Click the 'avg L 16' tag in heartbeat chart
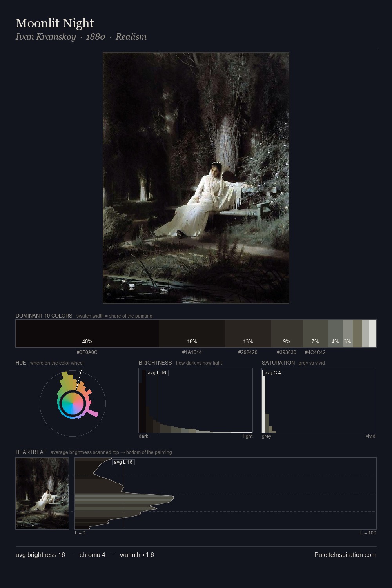This screenshot has height=588, width=392. tap(123, 462)
